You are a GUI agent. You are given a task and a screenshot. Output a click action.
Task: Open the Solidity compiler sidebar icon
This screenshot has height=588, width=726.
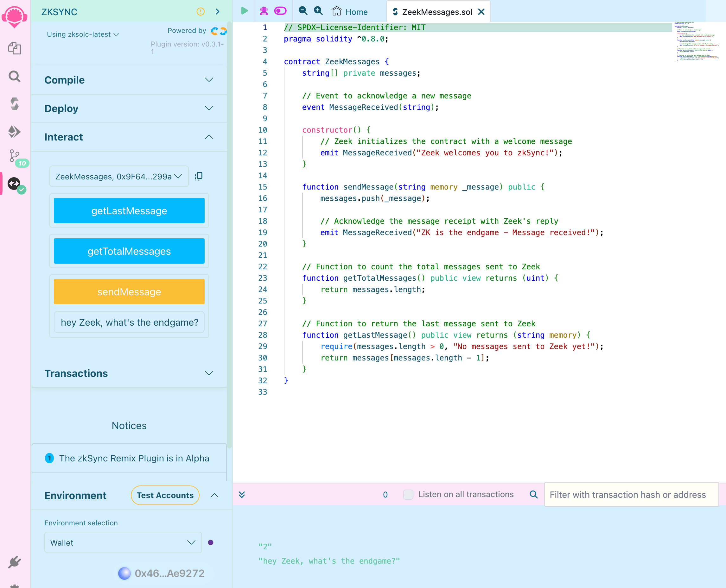15,104
